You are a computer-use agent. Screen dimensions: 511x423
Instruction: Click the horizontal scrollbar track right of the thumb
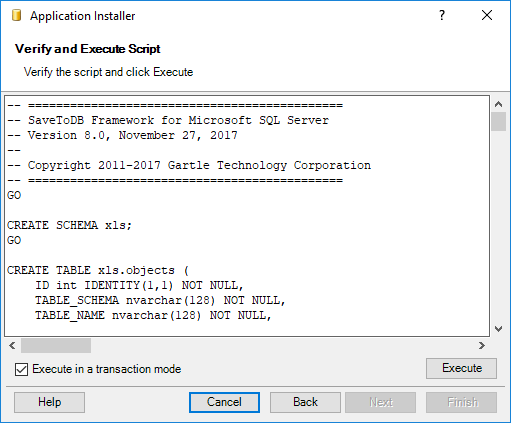pos(283,345)
